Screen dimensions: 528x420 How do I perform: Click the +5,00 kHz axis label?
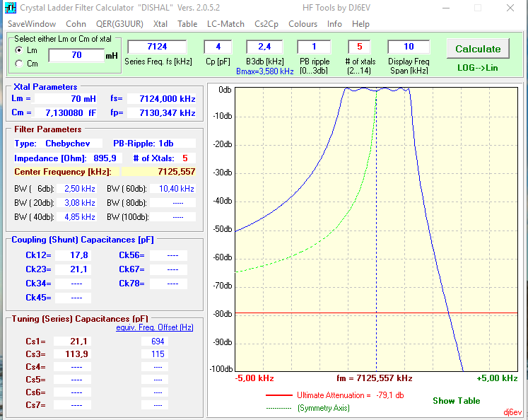click(x=497, y=378)
